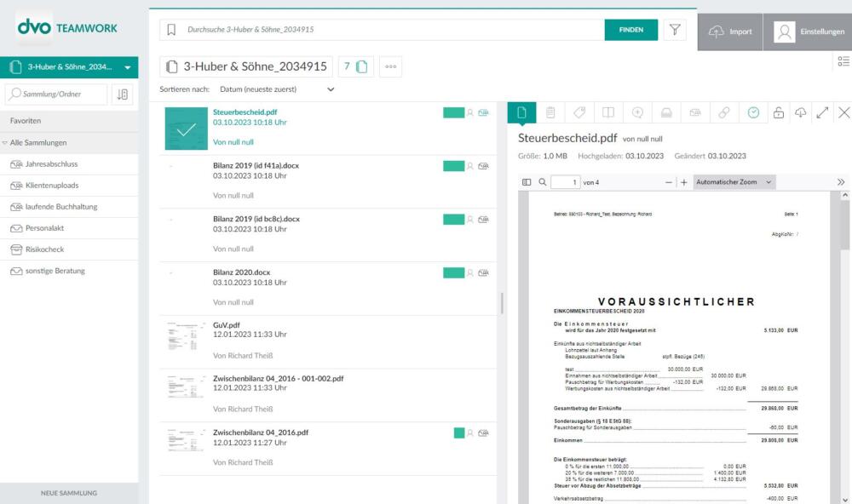852x504 pixels.
Task: Open the side-by-side compare view tab
Action: tap(608, 112)
